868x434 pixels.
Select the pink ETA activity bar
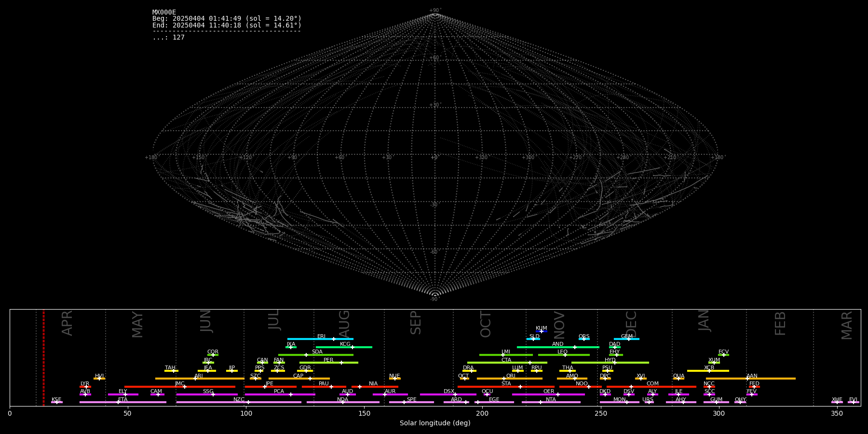[x=123, y=402]
